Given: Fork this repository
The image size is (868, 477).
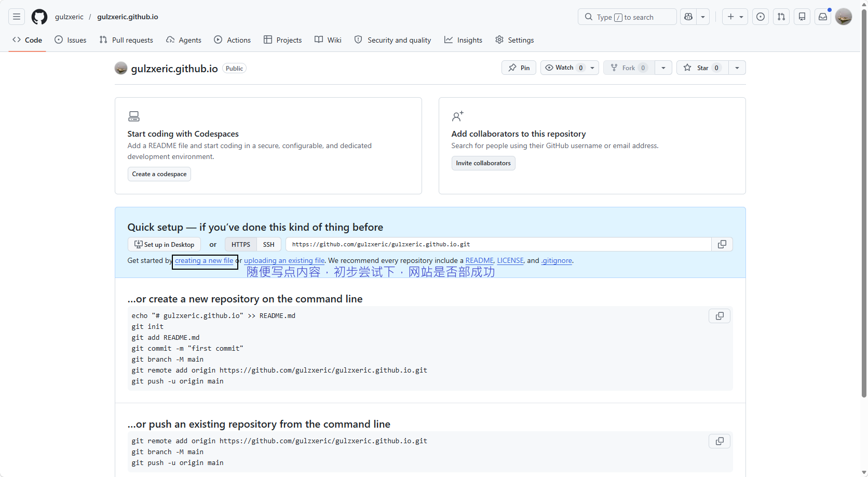Looking at the screenshot, I should [x=629, y=68].
